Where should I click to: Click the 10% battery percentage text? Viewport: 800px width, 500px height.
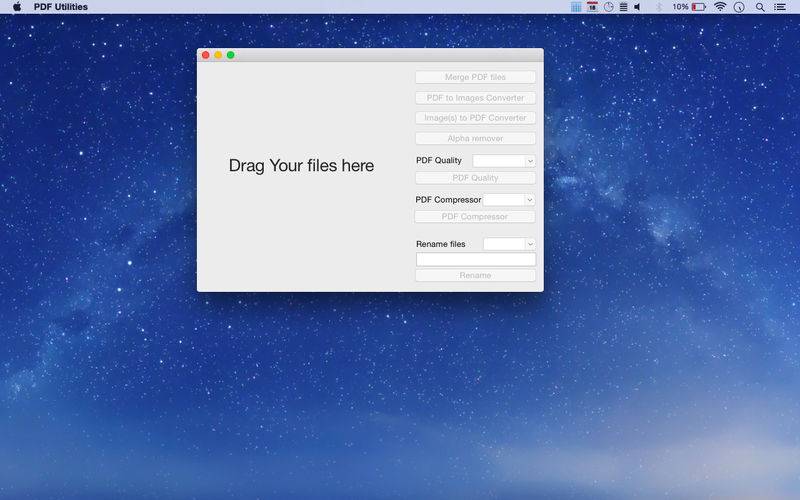[681, 7]
